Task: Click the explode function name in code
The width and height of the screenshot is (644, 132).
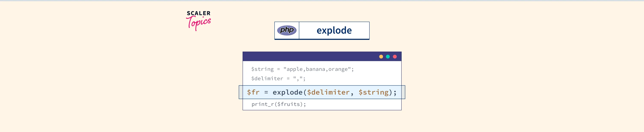Action: [287, 92]
